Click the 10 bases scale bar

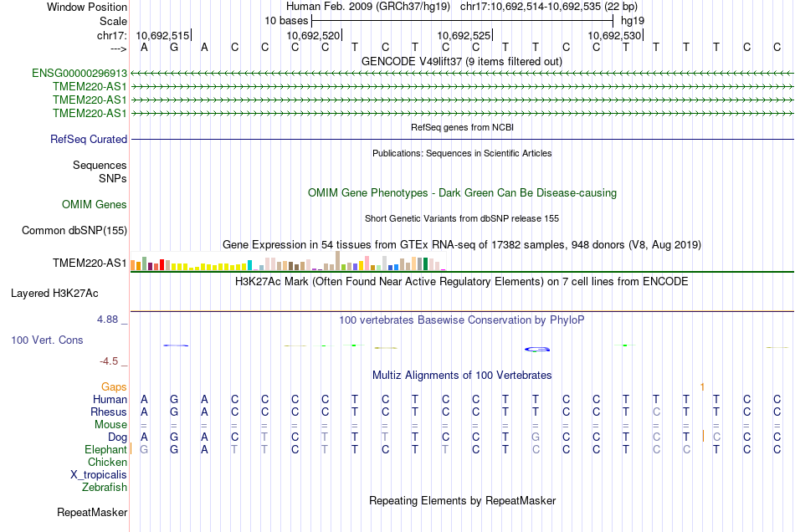[463, 21]
